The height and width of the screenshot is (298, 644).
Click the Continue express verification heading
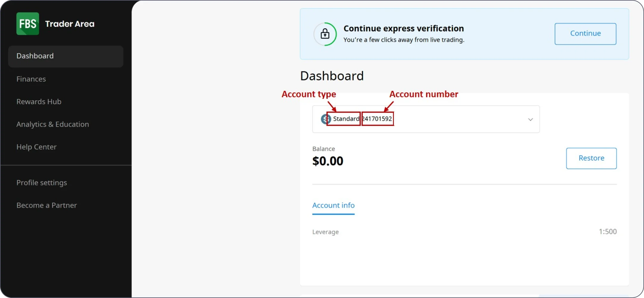point(404,29)
